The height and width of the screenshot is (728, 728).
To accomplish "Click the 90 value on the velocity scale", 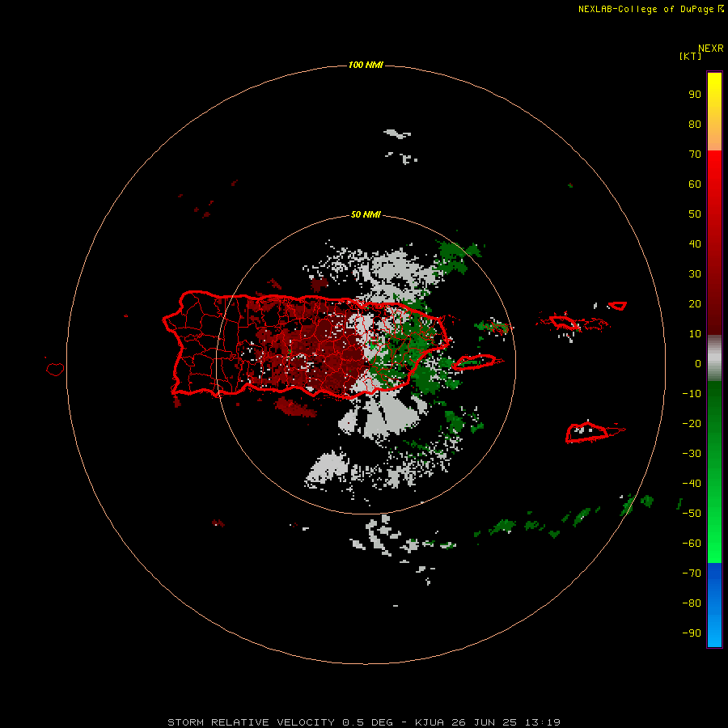I will click(695, 95).
